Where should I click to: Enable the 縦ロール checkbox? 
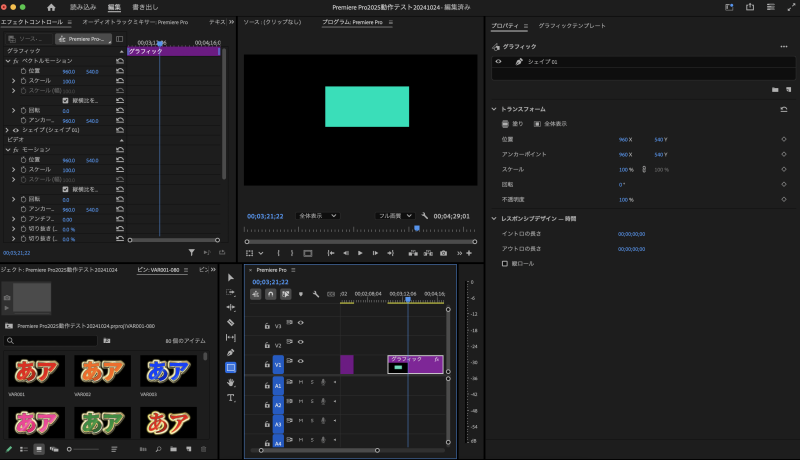505,264
